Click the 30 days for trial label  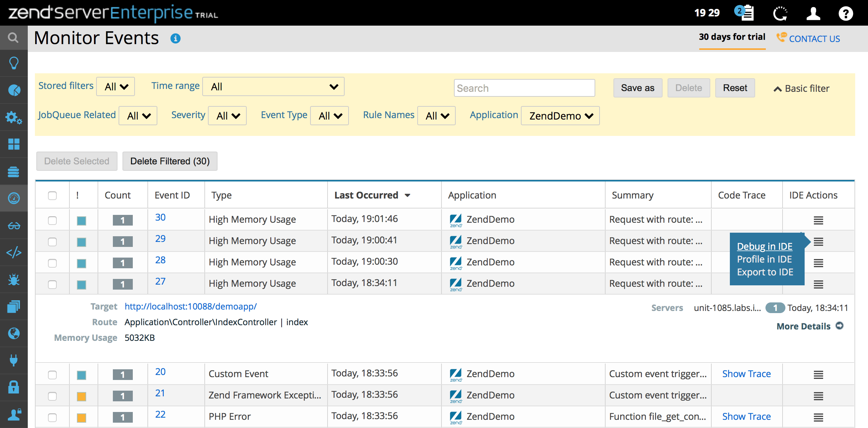pyautogui.click(x=732, y=37)
